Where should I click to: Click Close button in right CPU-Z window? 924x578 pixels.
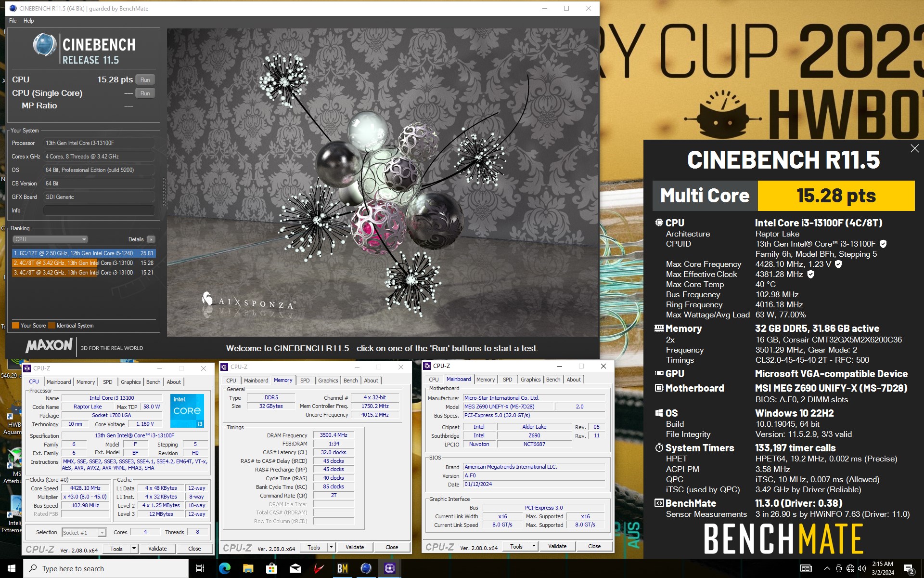tap(594, 546)
